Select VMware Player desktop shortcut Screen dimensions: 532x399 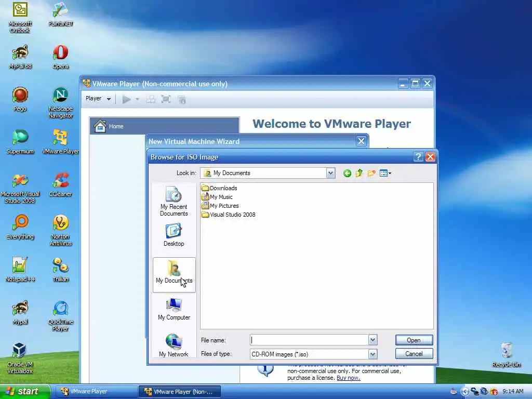point(60,142)
